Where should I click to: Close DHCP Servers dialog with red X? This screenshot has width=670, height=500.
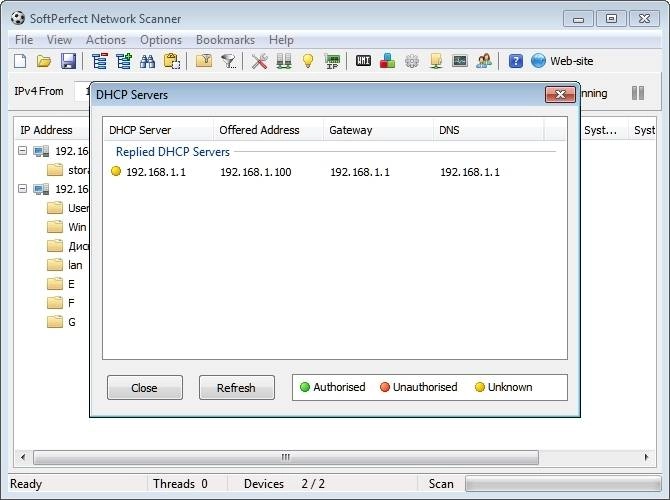(560, 94)
